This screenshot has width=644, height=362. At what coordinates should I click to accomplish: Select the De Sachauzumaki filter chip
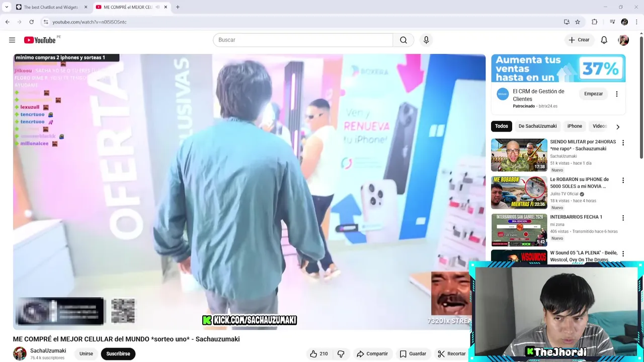coord(537,126)
